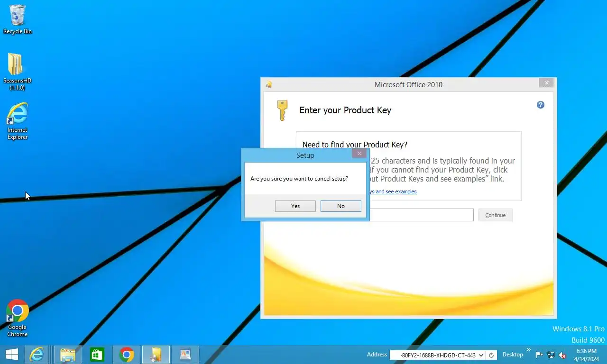607x364 pixels.
Task: Click the product key input field
Action: pyautogui.click(x=422, y=215)
